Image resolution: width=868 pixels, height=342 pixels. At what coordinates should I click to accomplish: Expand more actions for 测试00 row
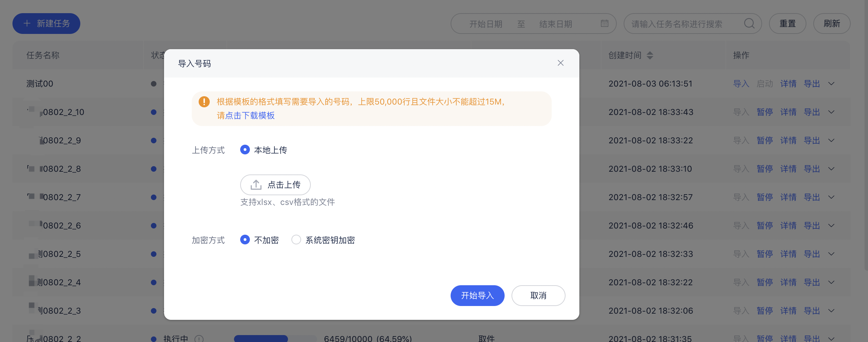tap(831, 84)
